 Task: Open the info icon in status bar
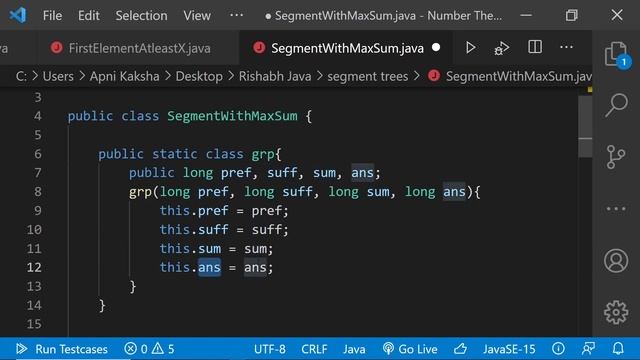tap(558, 349)
